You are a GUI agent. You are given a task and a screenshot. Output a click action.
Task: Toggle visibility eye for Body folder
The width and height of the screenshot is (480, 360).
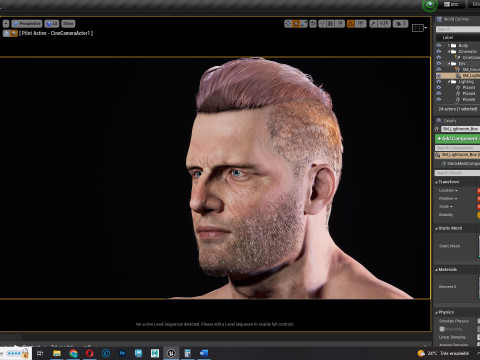(439, 45)
